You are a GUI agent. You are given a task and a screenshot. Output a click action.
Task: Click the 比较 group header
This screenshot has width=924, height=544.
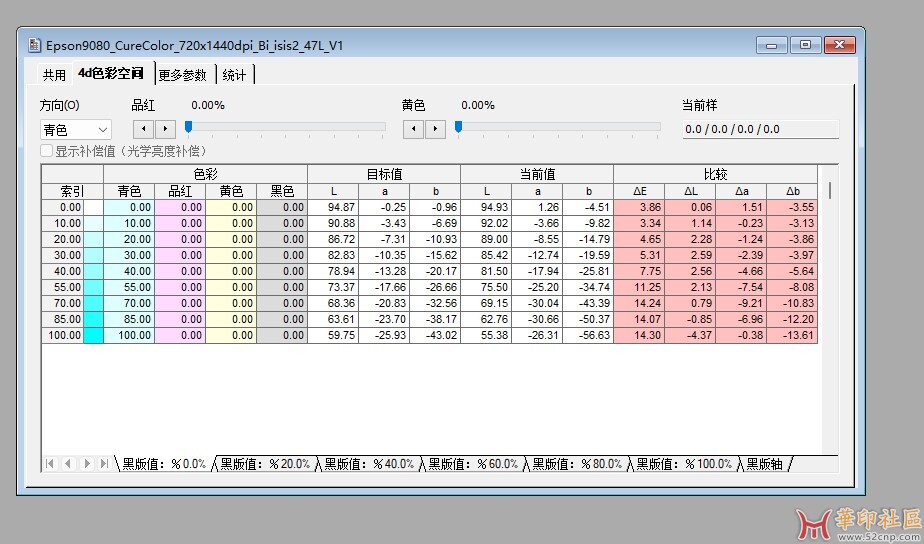point(715,174)
